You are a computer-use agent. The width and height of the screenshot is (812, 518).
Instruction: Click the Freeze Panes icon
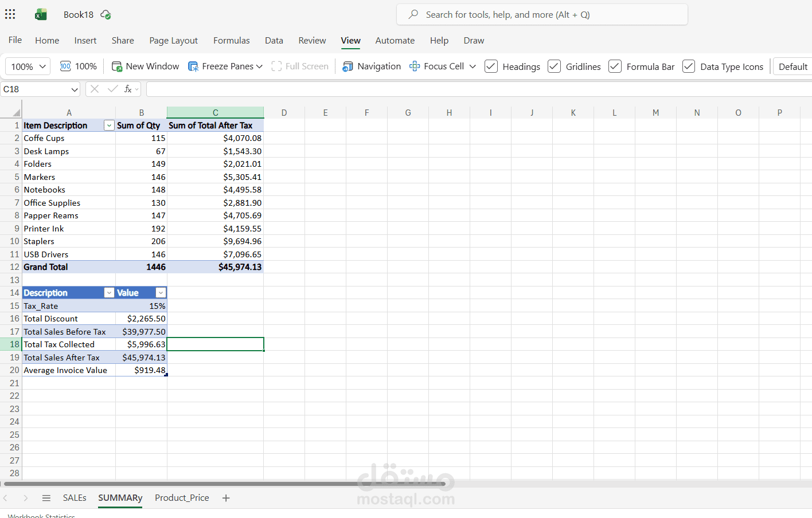point(193,66)
